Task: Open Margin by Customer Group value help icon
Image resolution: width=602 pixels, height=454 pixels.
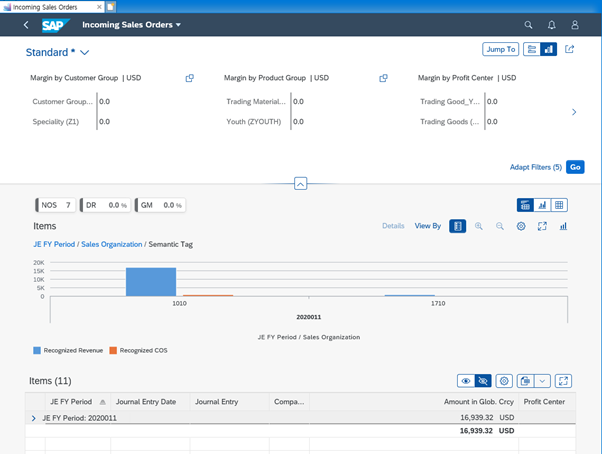Action: click(x=190, y=78)
